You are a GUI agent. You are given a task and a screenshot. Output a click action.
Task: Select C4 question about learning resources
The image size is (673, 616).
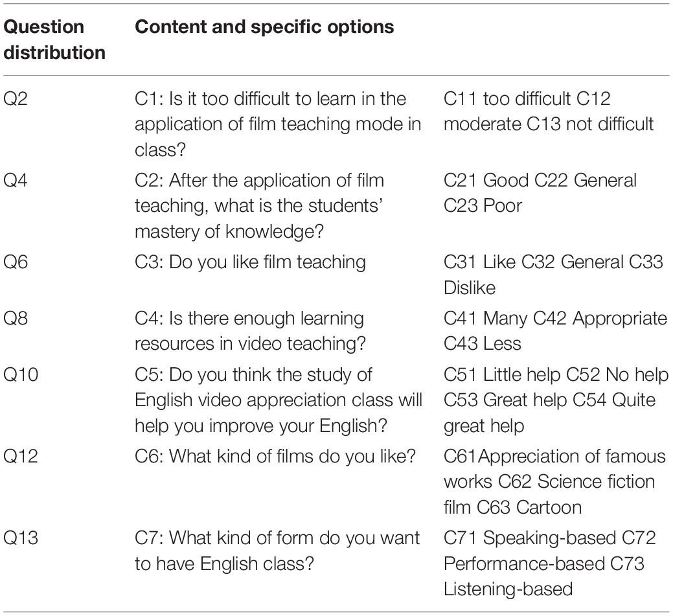point(250,331)
